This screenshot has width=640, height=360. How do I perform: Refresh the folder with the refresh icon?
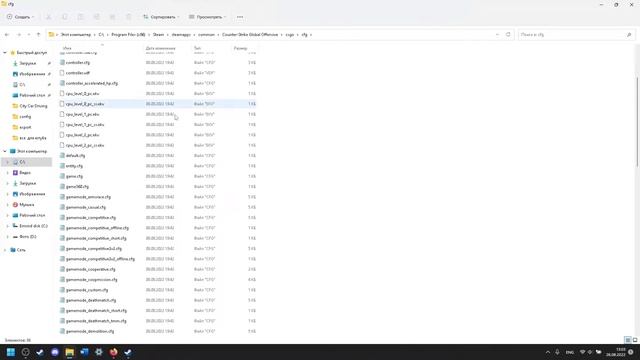coord(508,35)
